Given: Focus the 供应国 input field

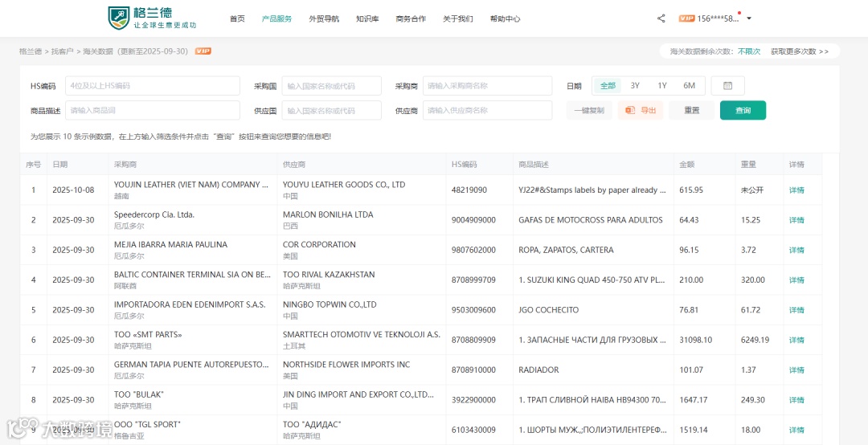Looking at the screenshot, I should (x=332, y=110).
